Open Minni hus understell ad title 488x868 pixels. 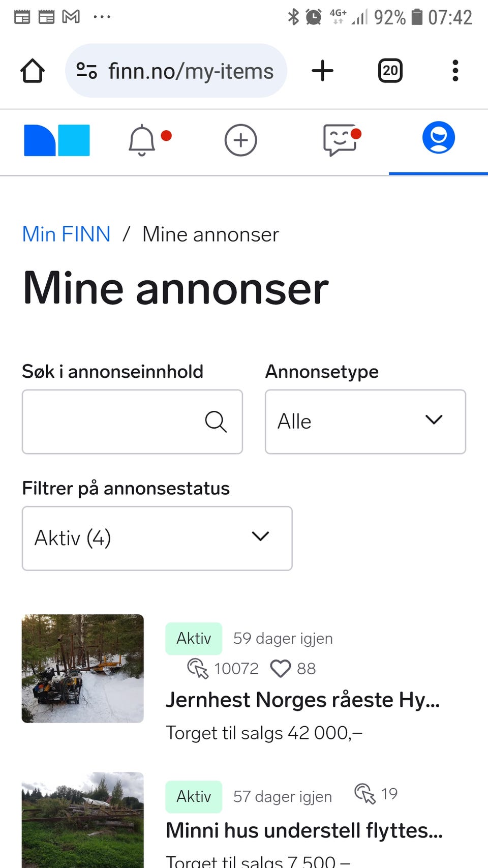304,830
